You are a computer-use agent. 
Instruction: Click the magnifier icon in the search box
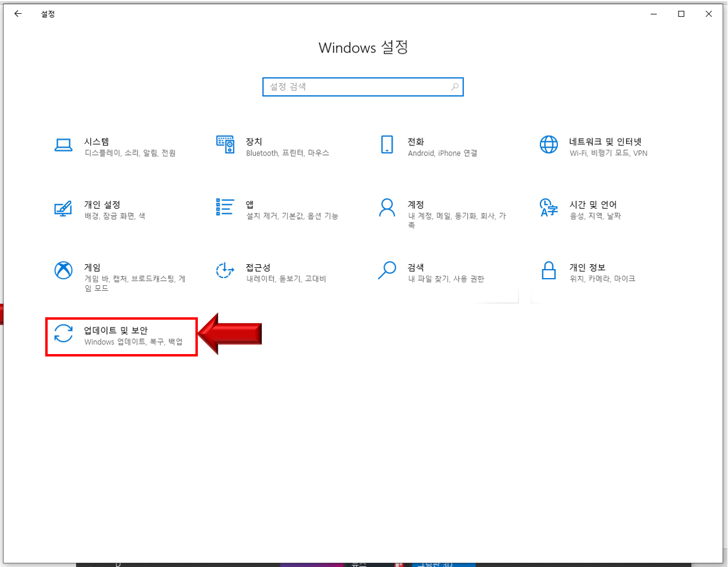455,87
